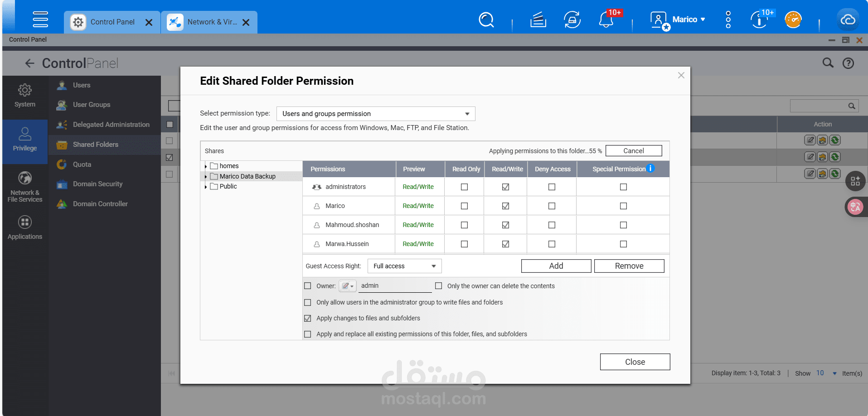Select the administrators permission row name
This screenshot has width=868, height=416.
coord(345,187)
